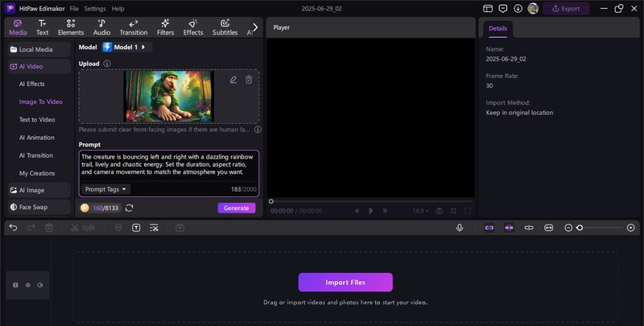Image resolution: width=644 pixels, height=326 pixels.
Task: Click the Generate button
Action: point(236,208)
